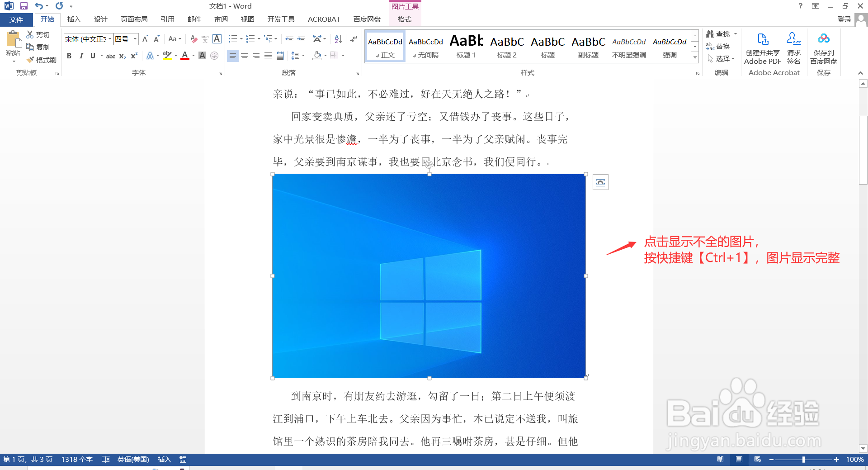Viewport: 868px width, 470px height.
Task: Click the phonetic guide (wén) icon
Action: pos(205,39)
